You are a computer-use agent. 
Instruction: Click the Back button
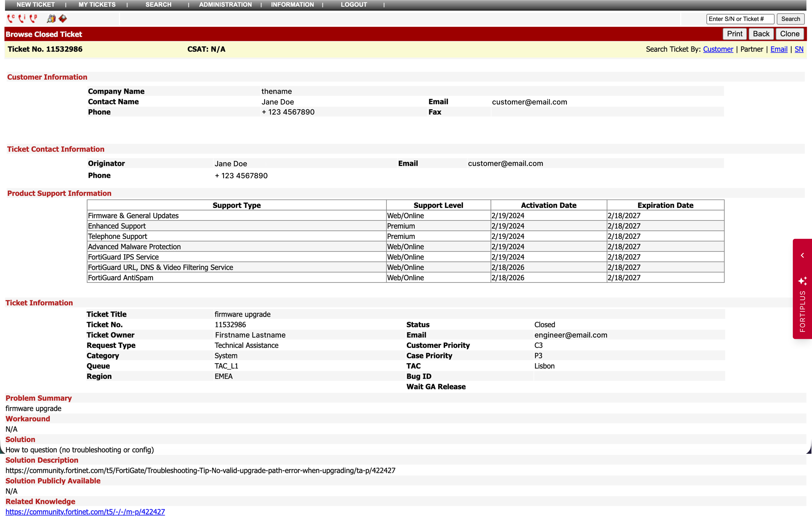(x=761, y=34)
